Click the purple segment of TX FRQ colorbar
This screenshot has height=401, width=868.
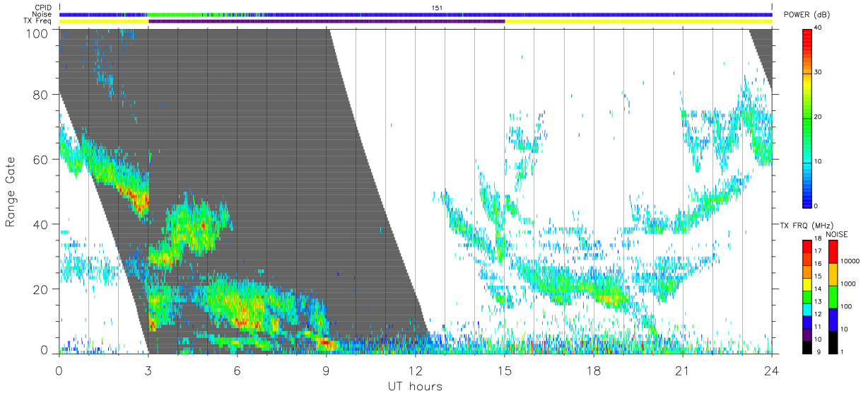pyautogui.click(x=807, y=335)
